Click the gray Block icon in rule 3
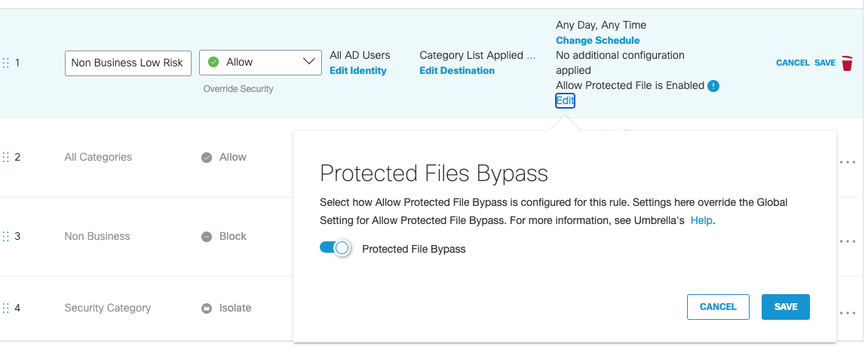The width and height of the screenshot is (868, 353). pyautogui.click(x=207, y=237)
